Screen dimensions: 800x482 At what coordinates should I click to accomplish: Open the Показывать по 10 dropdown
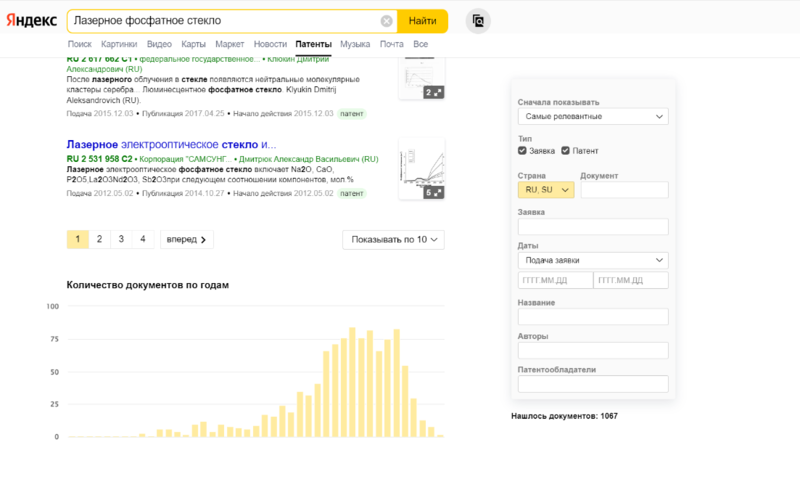(x=393, y=240)
